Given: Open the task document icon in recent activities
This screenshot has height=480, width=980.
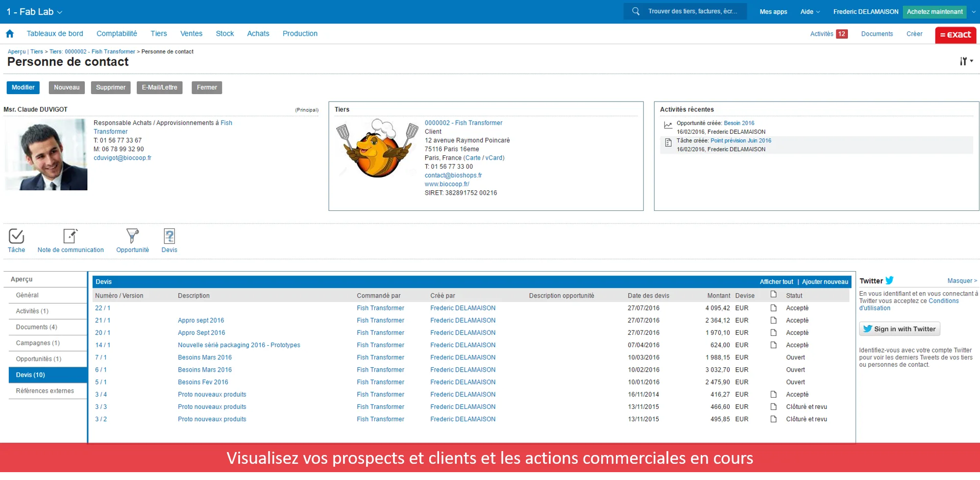Looking at the screenshot, I should point(668,143).
